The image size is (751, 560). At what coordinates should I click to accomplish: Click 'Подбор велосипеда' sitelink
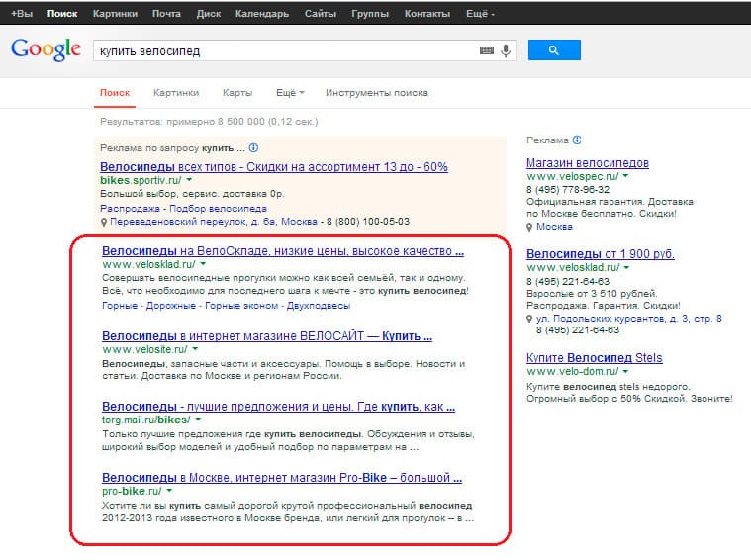218,209
